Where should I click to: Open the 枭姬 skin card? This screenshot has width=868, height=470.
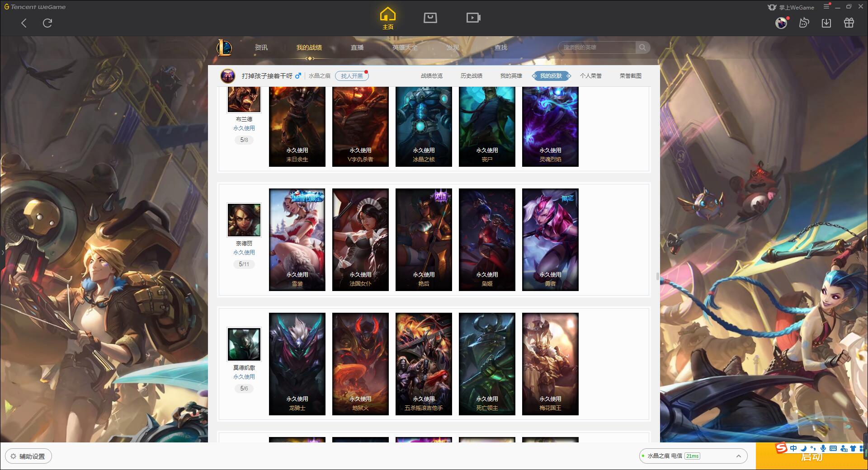point(487,240)
